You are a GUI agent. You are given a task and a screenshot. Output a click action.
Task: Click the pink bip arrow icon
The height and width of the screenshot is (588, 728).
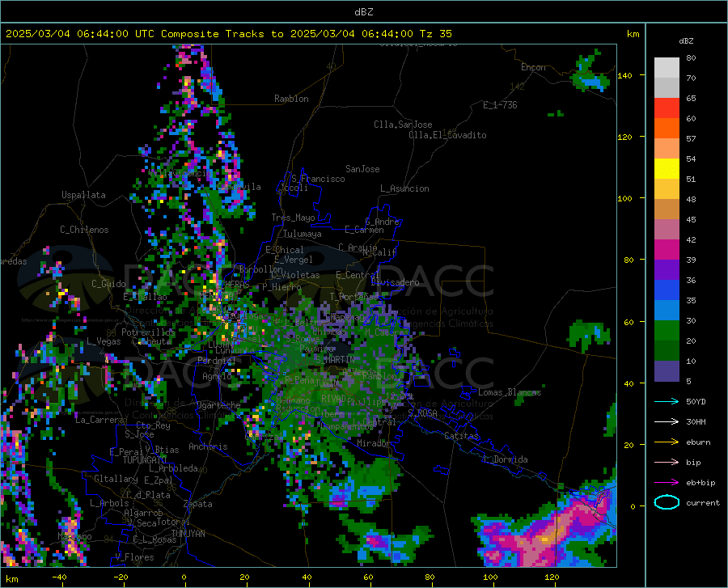[x=667, y=463]
